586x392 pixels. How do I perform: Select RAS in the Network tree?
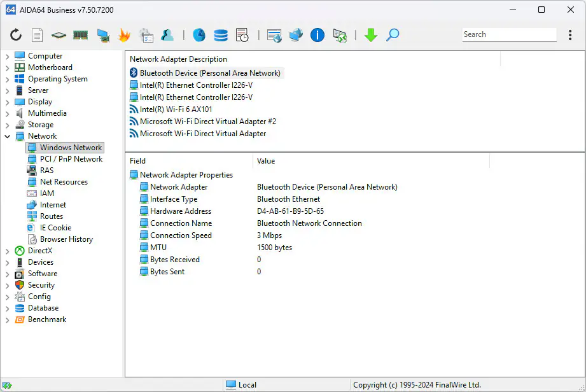40,171
